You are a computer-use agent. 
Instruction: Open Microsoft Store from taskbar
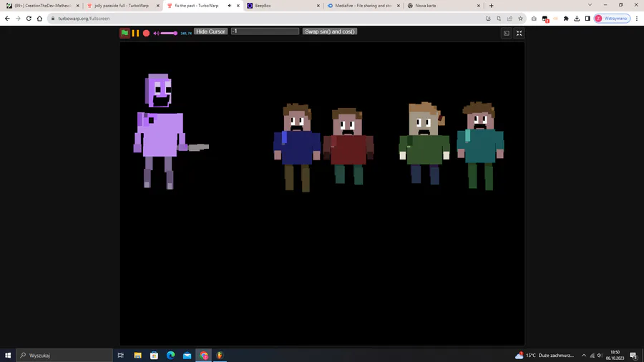click(154, 356)
